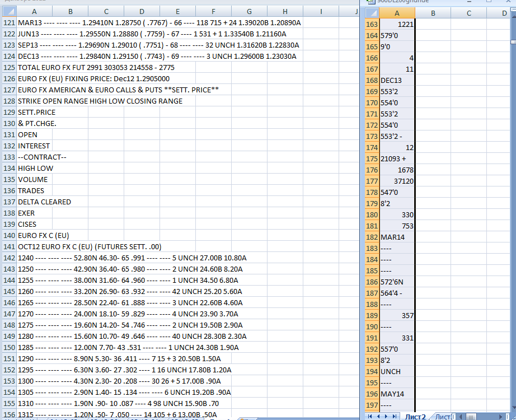This screenshot has height=420, width=516.
Task: Click horizontal scrollbar thumb in right workbook
Action: click(x=471, y=417)
